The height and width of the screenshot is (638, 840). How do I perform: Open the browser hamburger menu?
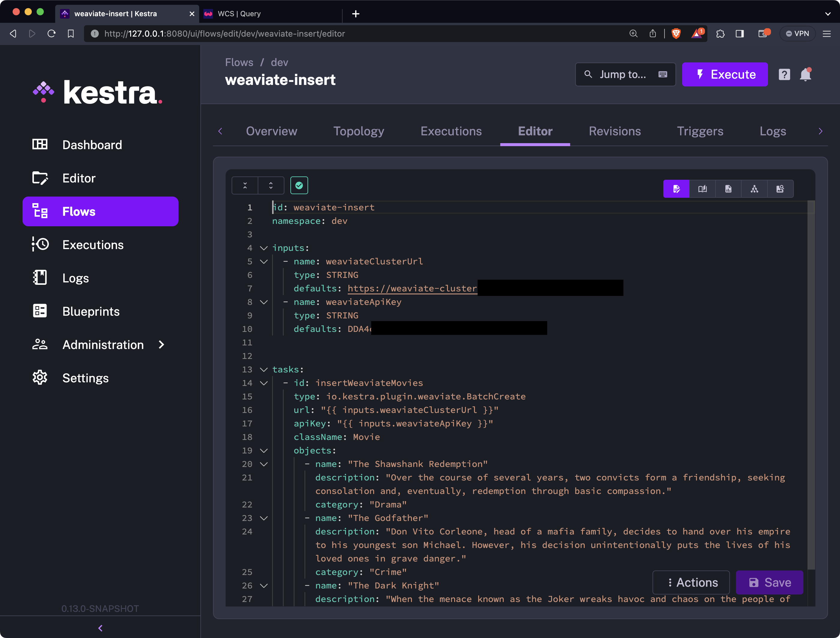[827, 33]
